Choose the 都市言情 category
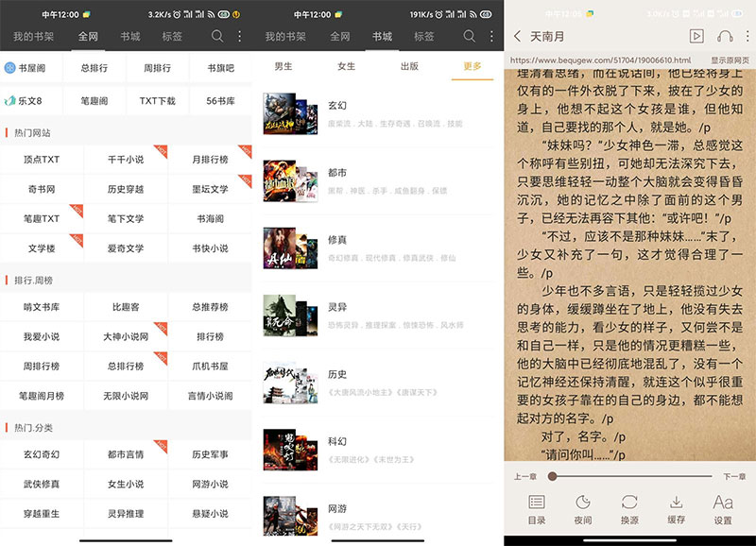756x546 pixels. [126, 454]
